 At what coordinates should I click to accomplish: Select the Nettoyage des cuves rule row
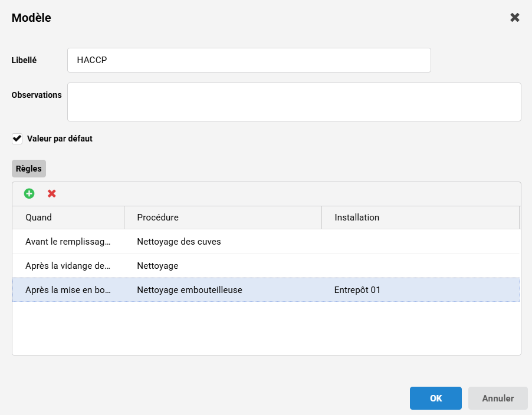click(x=179, y=242)
